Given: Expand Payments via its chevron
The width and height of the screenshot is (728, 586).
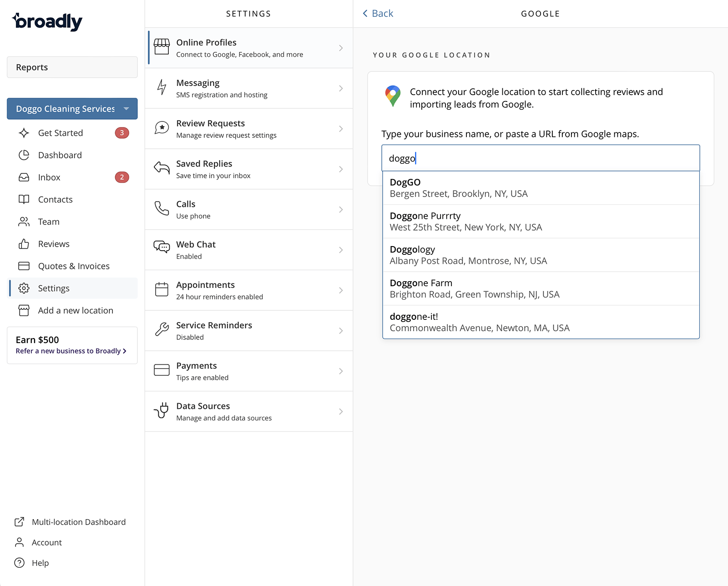Looking at the screenshot, I should [341, 371].
